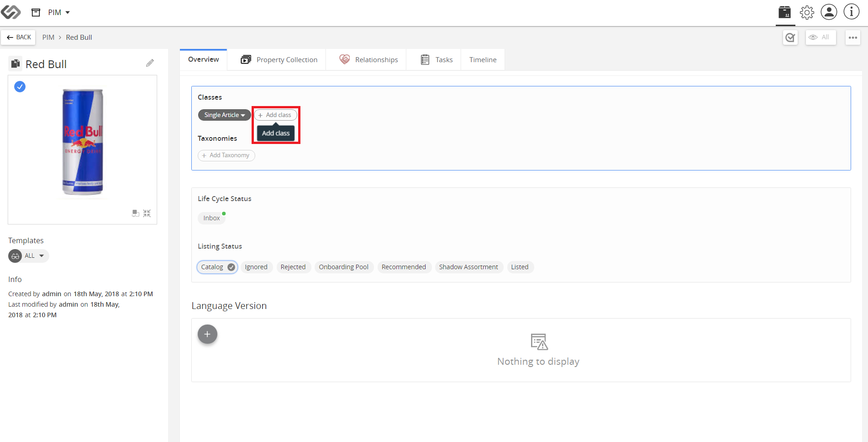Click the Listing Status heading
This screenshot has height=442, width=868.
tap(220, 246)
